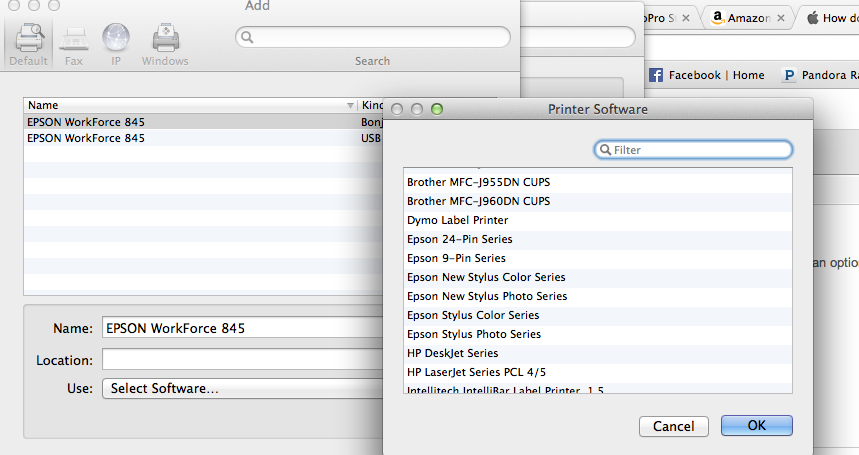This screenshot has width=859, height=455.
Task: Open the Pandora Radio bookmark
Action: tap(820, 75)
